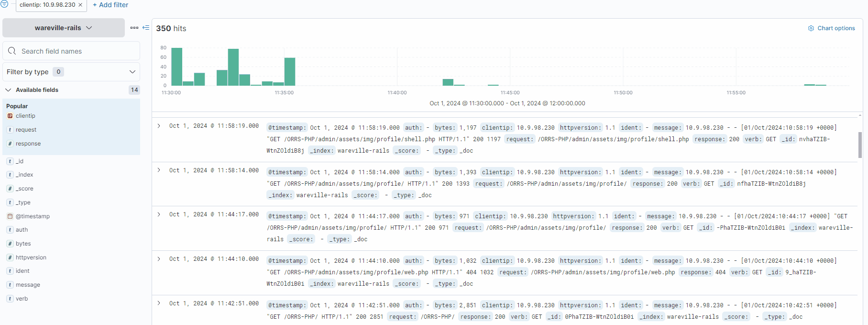Click the number icon beside bytes
Image resolution: width=868 pixels, height=325 pixels.
[10, 244]
